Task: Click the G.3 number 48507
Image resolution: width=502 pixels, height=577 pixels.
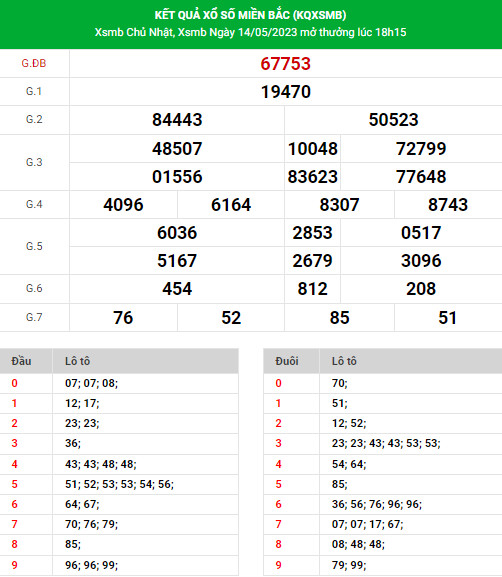Action: click(x=177, y=149)
